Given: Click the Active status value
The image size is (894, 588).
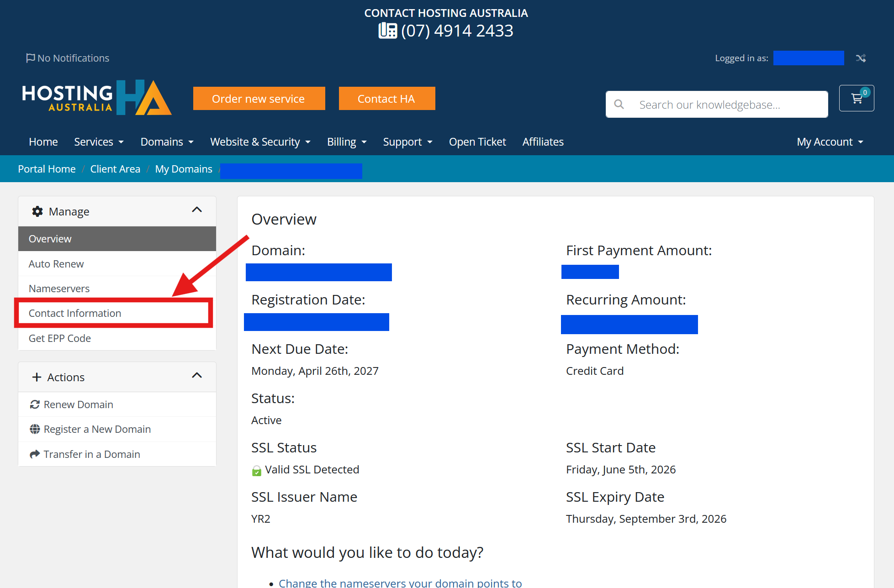Looking at the screenshot, I should click(x=266, y=420).
